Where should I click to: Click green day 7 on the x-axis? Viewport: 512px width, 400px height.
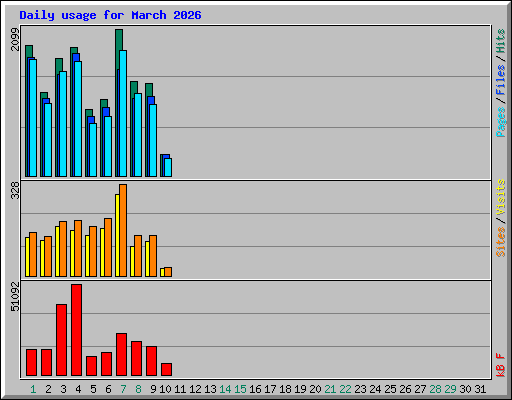(x=123, y=389)
